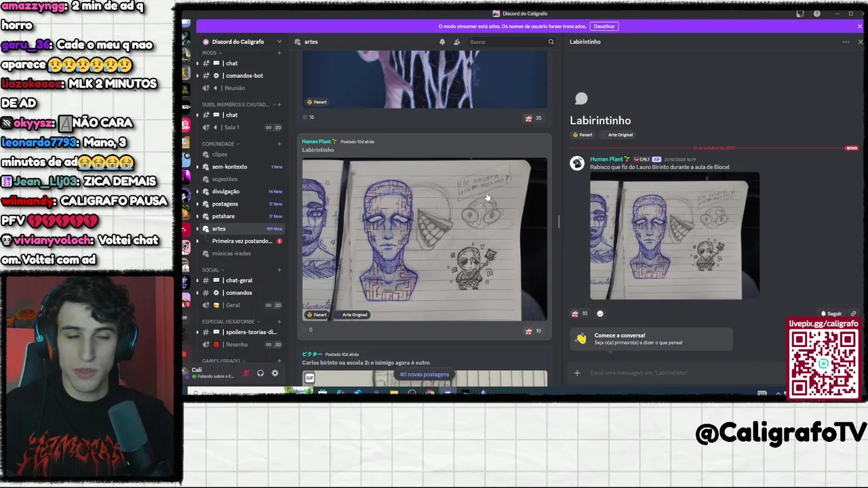The width and height of the screenshot is (868, 488).
Task: Click the notification bell icon in artes header
Action: [442, 42]
